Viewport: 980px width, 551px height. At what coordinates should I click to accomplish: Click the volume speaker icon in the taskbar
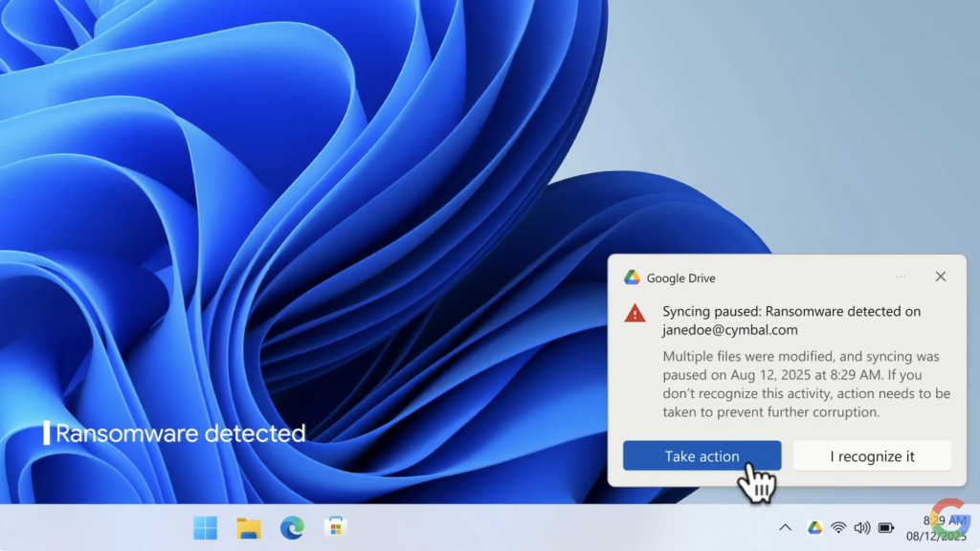[x=862, y=526]
